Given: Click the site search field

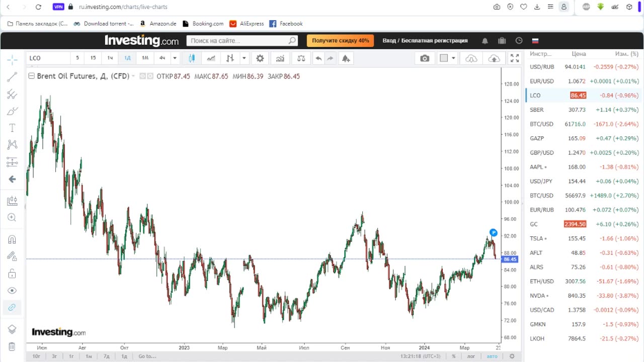Looking at the screenshot, I should point(242,41).
